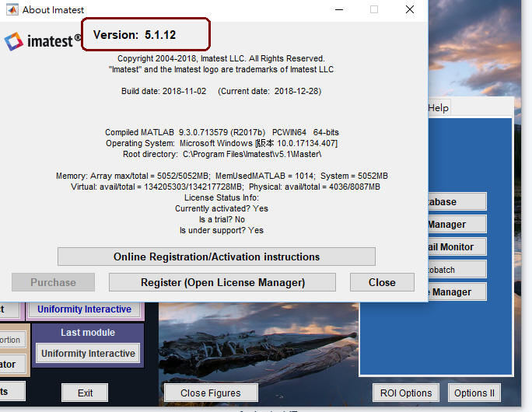Click the MATLAB icon in About Imatest title bar
Viewport: 532px width, 412px height.
click(12, 9)
